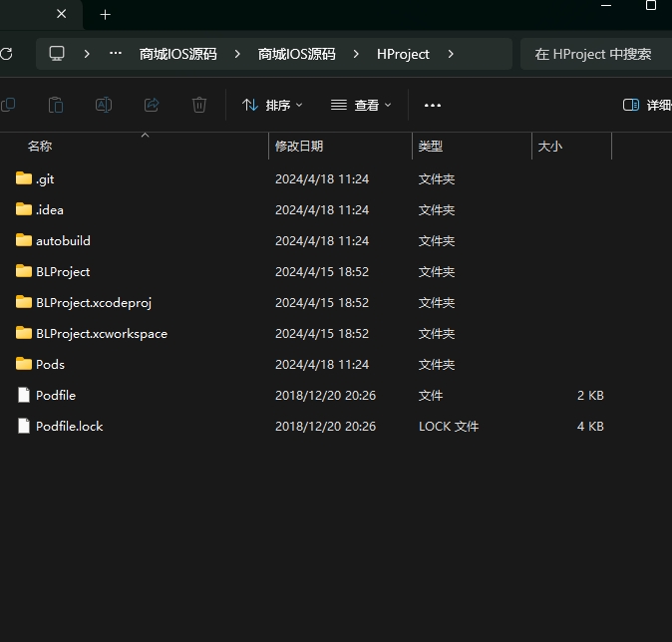Click Pods date 2024/4/18 11:24

pyautogui.click(x=322, y=364)
